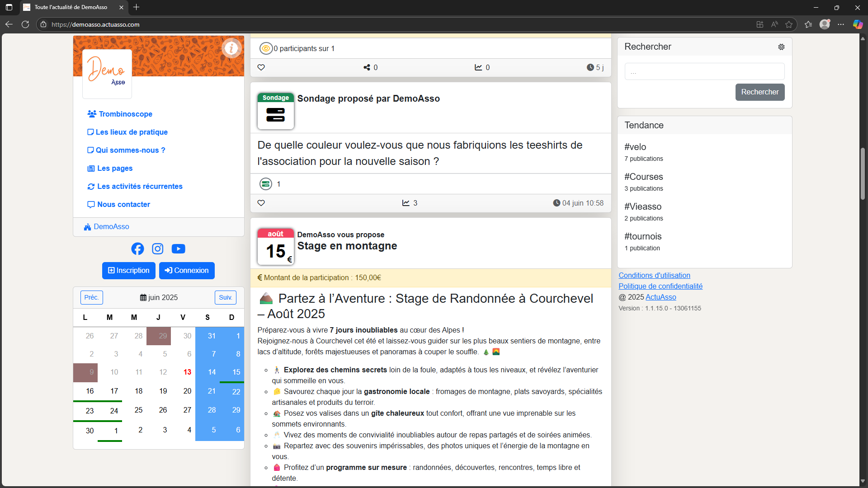Click the info icon on the banner
868x488 pixels.
tap(231, 48)
